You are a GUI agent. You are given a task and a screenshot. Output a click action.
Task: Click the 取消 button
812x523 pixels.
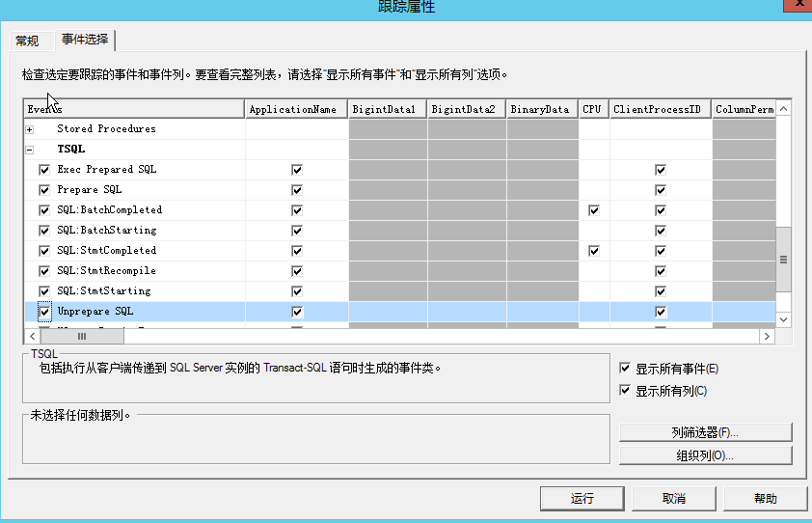coord(674,498)
